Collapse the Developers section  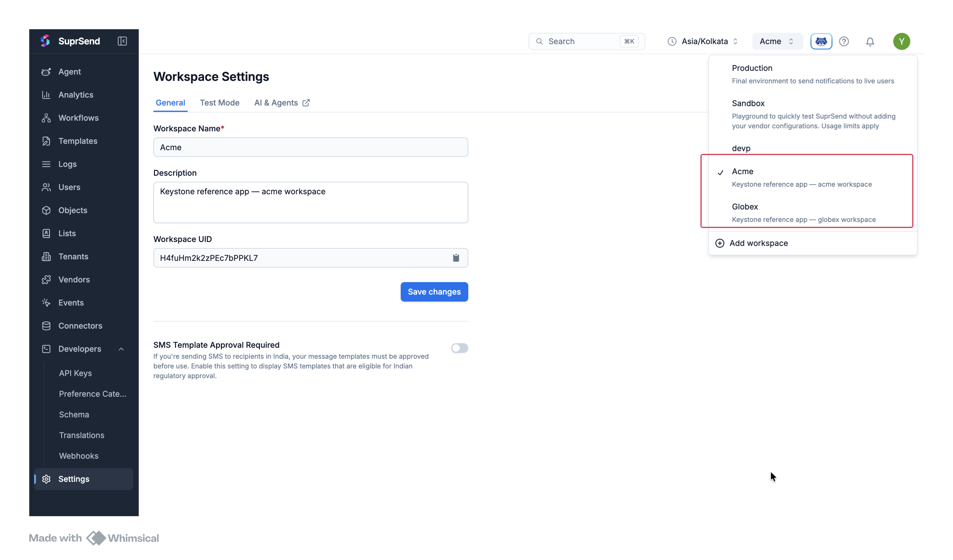[x=121, y=349]
